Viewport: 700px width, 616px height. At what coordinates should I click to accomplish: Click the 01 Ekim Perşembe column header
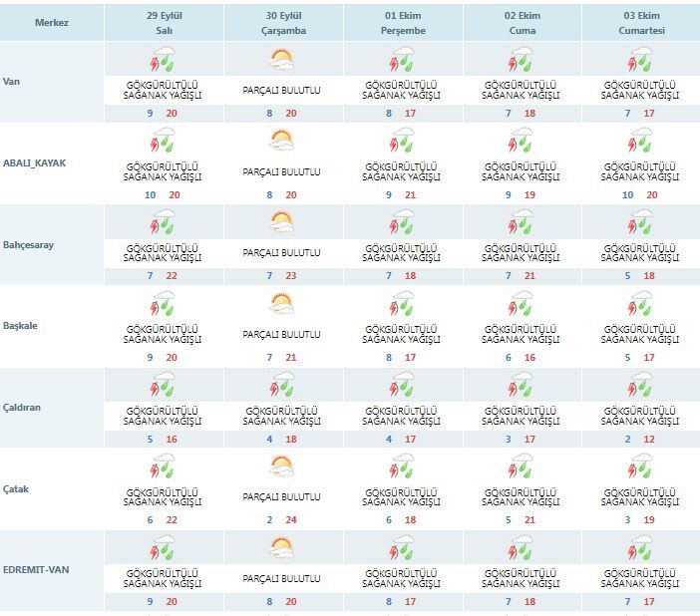point(403,23)
